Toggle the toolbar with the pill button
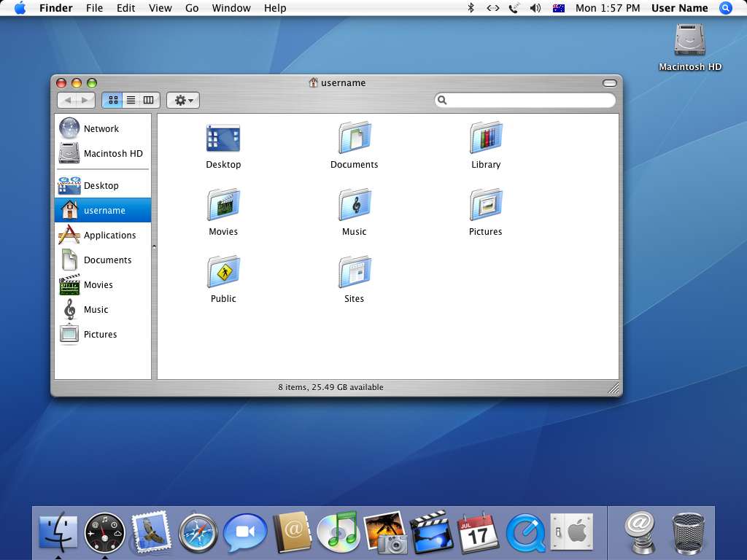This screenshot has height=560, width=747. [610, 83]
